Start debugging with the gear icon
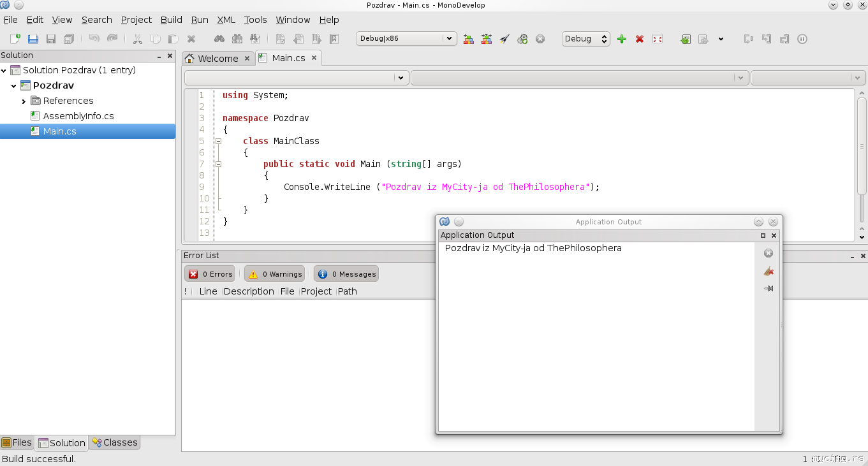 point(522,39)
